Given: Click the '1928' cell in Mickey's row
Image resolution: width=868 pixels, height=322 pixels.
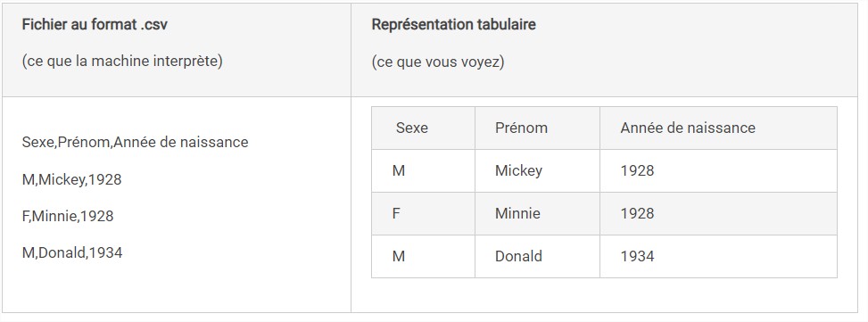Looking at the screenshot, I should coord(718,171).
